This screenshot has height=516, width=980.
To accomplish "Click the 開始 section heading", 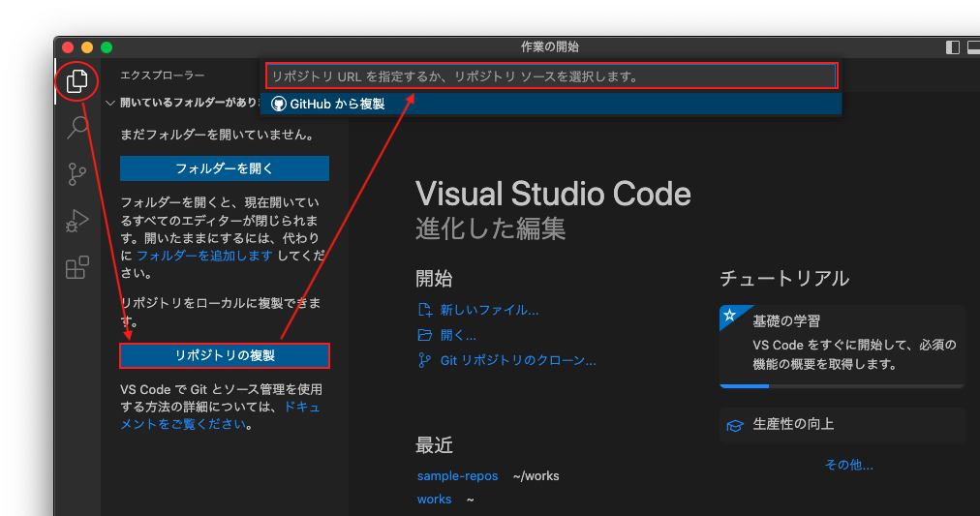I will pos(435,279).
